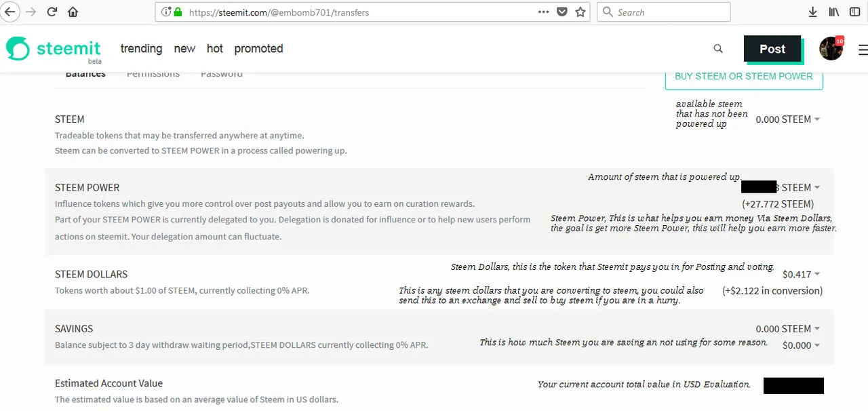Click the STEEM section heading
Viewport: 868px width, 411px height.
70,119
